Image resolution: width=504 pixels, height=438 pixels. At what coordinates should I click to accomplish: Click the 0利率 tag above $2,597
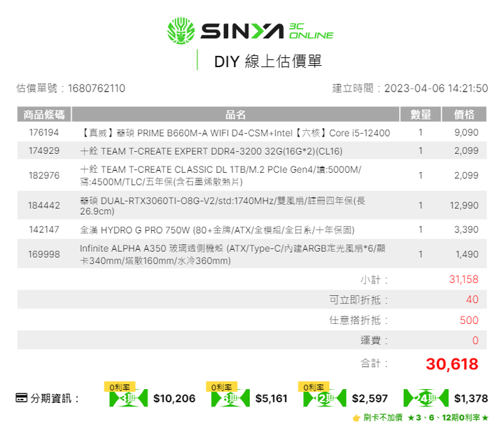point(314,387)
